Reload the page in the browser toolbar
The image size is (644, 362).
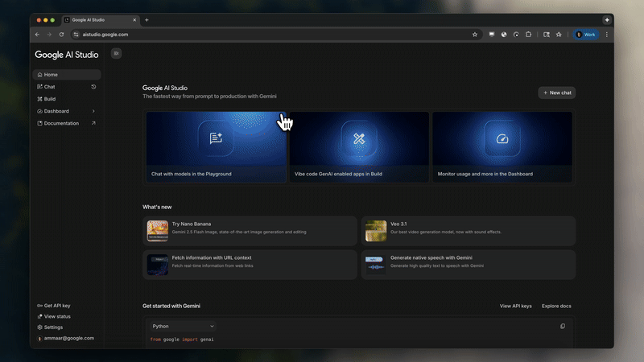[61, 35]
